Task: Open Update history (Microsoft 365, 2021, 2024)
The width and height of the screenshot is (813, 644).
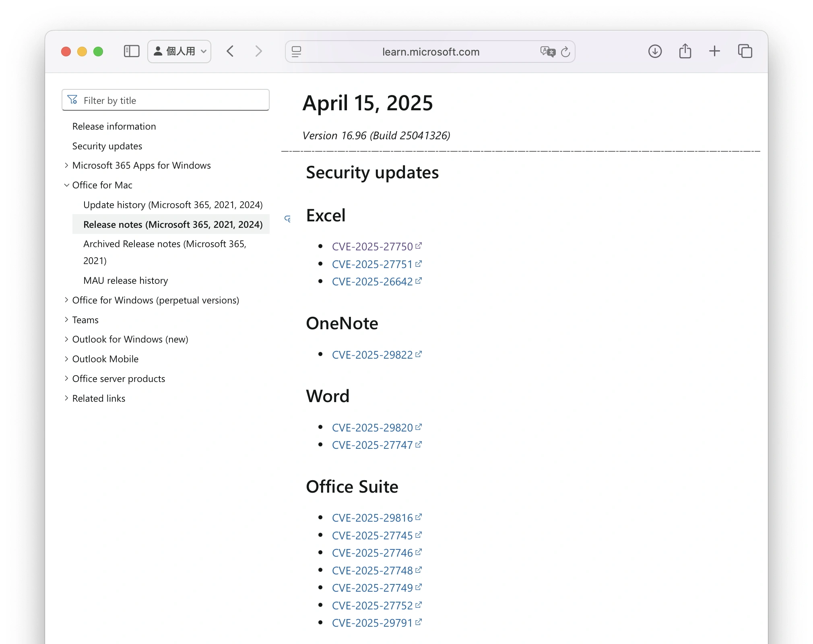Action: [173, 205]
